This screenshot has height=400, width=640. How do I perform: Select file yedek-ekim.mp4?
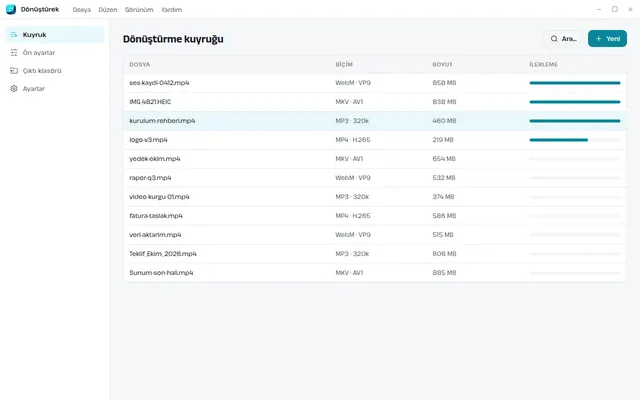tap(155, 159)
